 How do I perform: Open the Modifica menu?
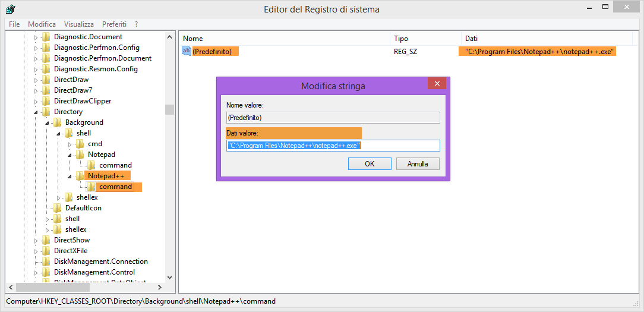pos(42,24)
